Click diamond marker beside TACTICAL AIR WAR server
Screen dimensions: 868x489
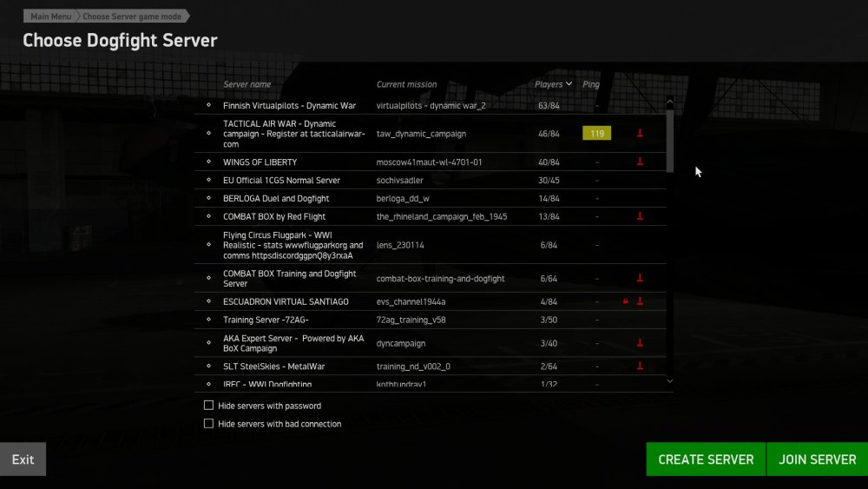(208, 133)
